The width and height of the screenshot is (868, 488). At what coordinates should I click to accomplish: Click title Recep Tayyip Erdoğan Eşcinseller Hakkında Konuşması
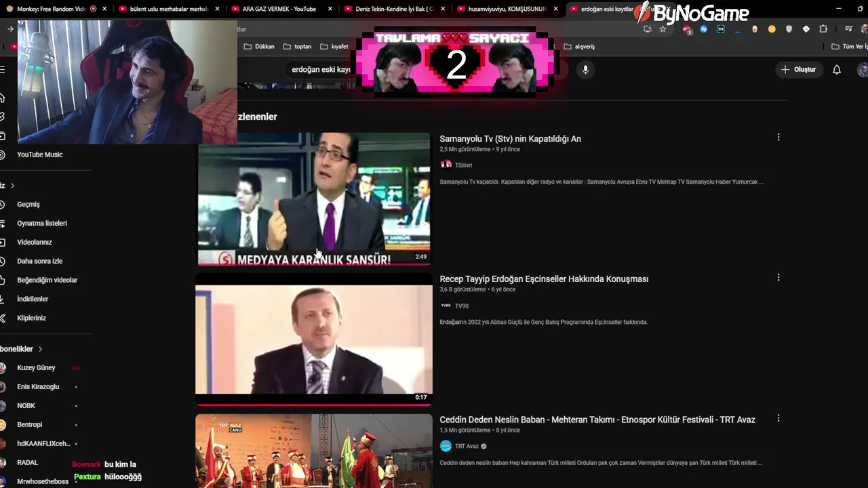coord(544,279)
